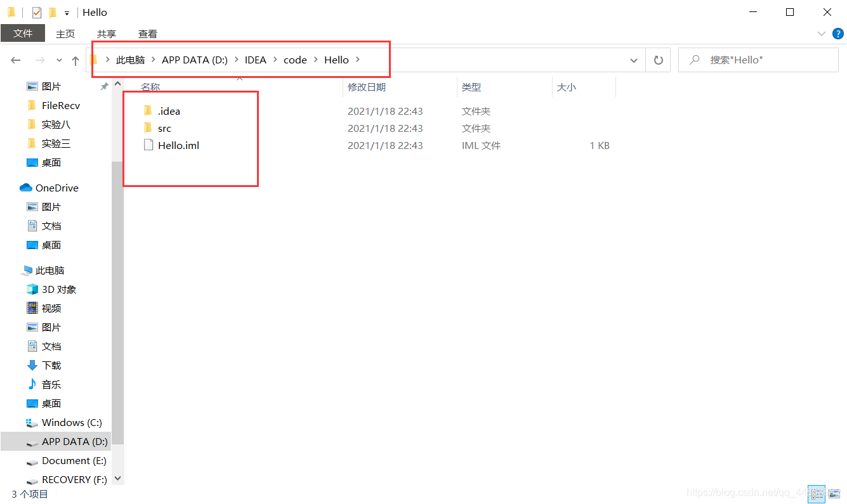
Task: Switch to large icons view in status bar
Action: coord(834,493)
